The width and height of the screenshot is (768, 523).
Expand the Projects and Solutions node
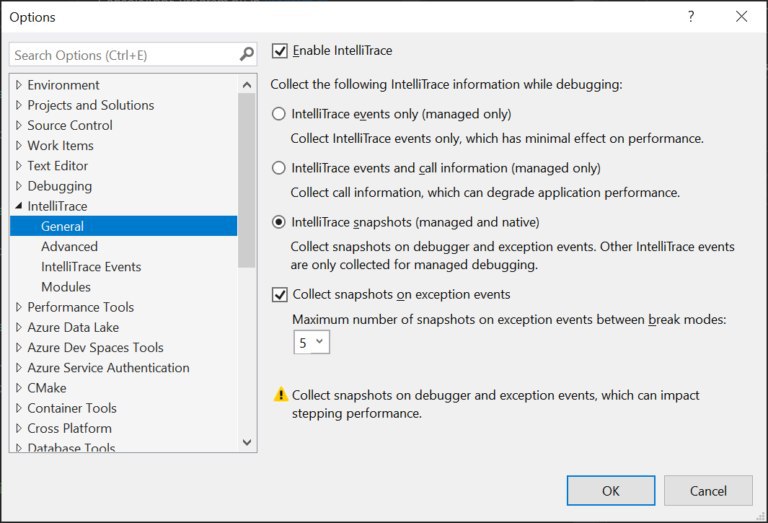coord(19,105)
